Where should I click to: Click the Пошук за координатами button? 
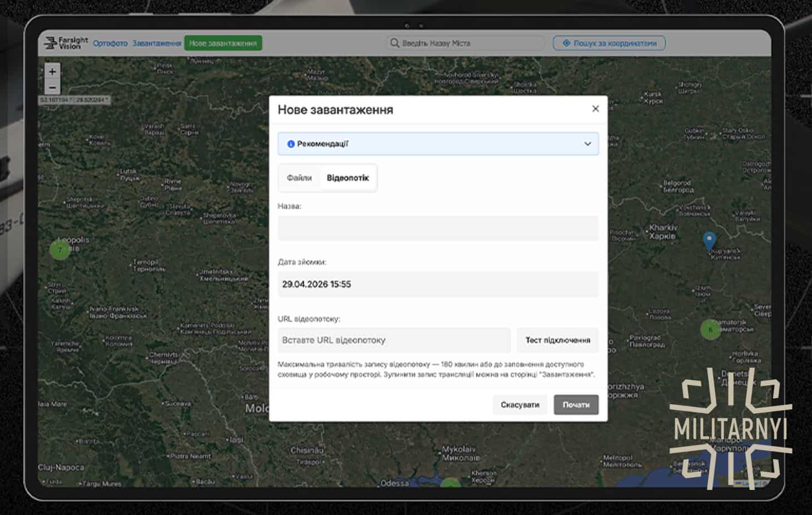pos(609,43)
